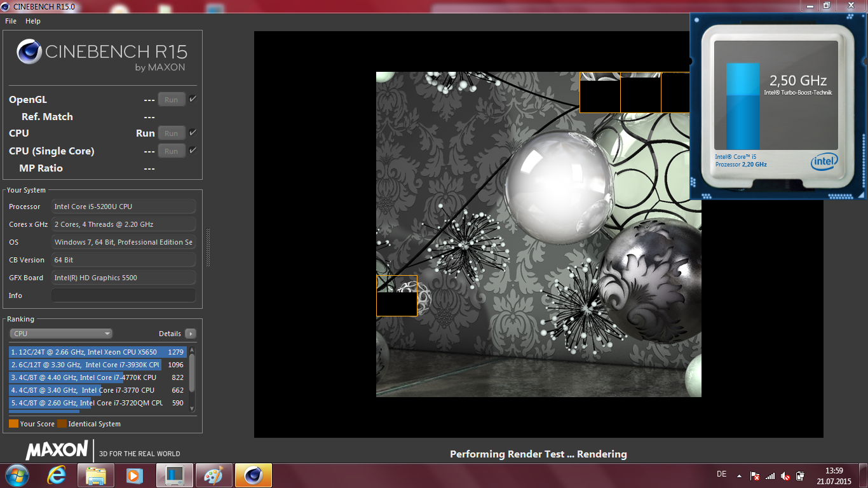The height and width of the screenshot is (488, 868).
Task: Click the MP Ratio label
Action: [x=41, y=168]
